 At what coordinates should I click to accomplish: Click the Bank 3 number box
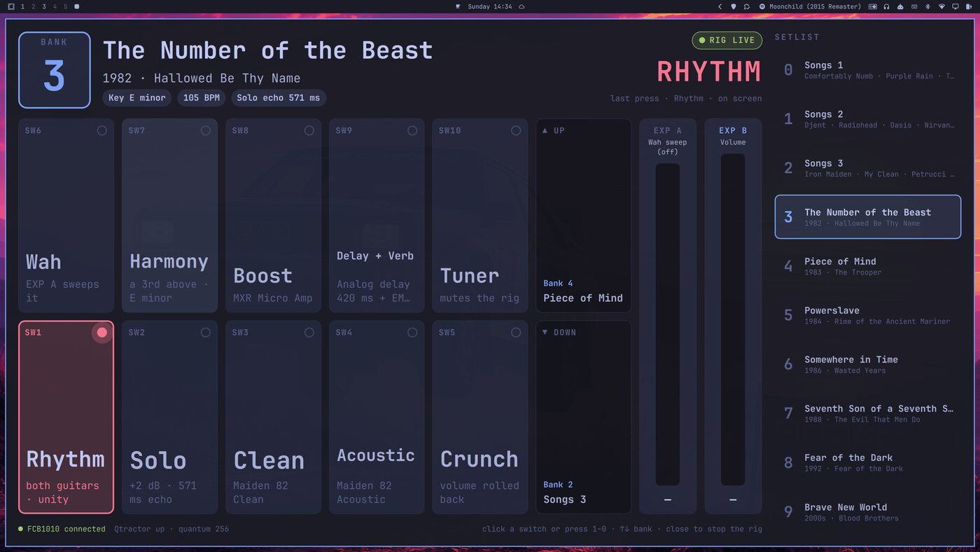pos(55,70)
